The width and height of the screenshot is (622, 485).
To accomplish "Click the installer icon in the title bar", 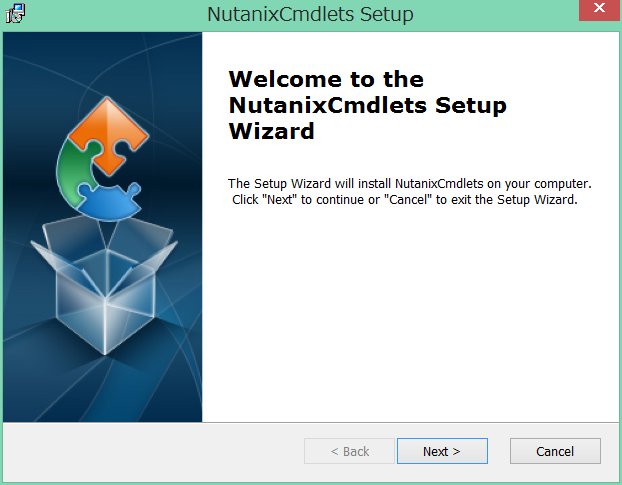I will click(15, 13).
